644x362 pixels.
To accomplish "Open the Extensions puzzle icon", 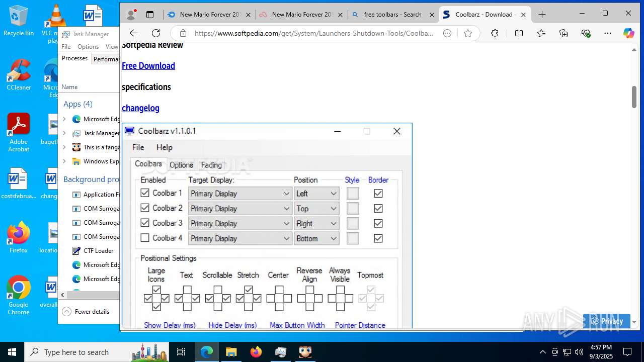I will [x=495, y=33].
